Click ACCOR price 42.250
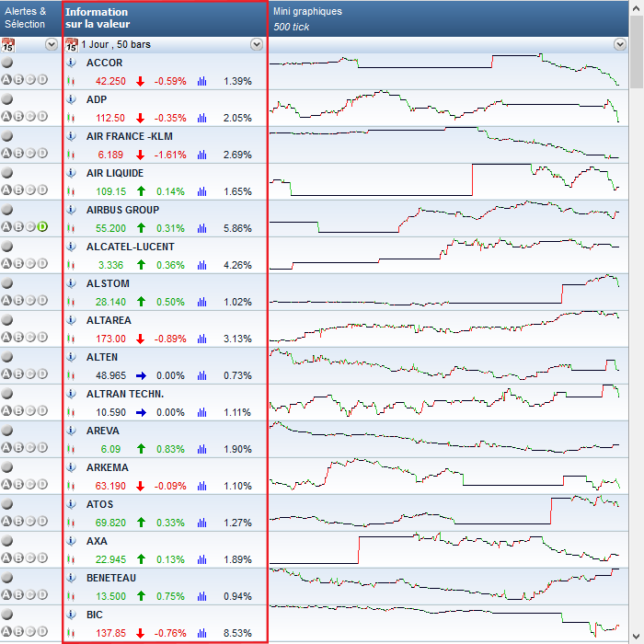This screenshot has height=644, width=644. tap(110, 81)
